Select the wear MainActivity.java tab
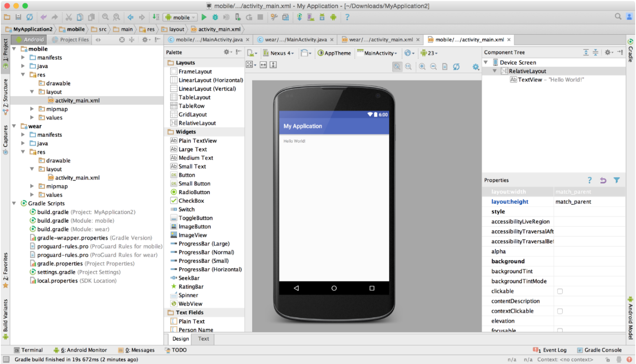Screen dimensions: 636x364 click(x=295, y=40)
